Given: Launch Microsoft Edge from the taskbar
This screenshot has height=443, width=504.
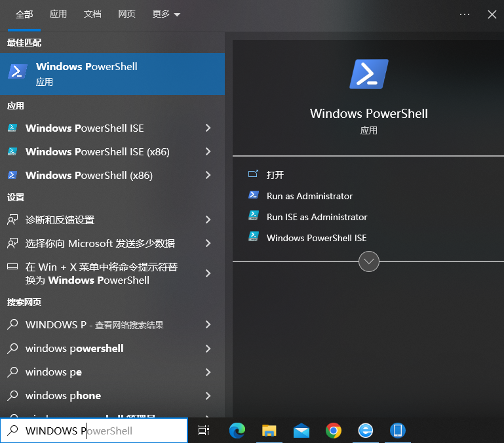Looking at the screenshot, I should (237, 430).
